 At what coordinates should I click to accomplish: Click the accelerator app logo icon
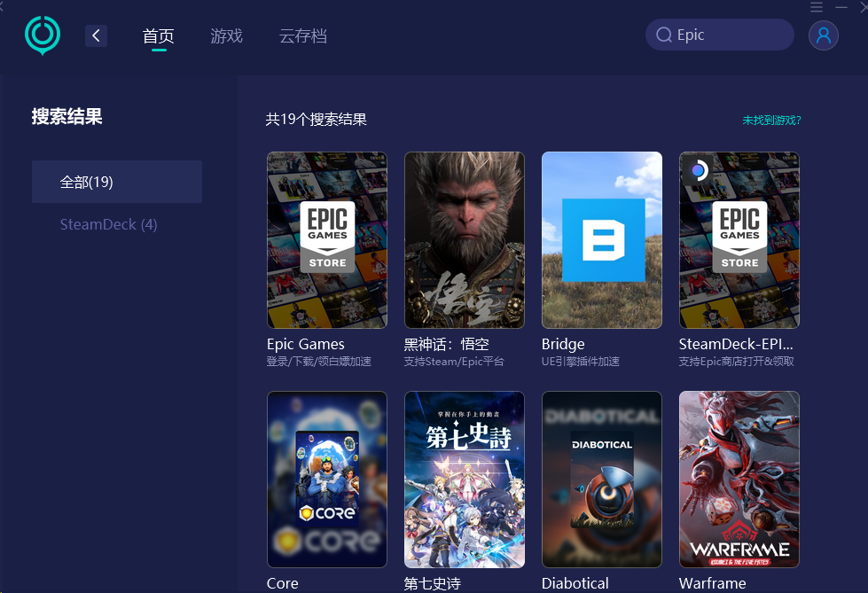(x=42, y=35)
